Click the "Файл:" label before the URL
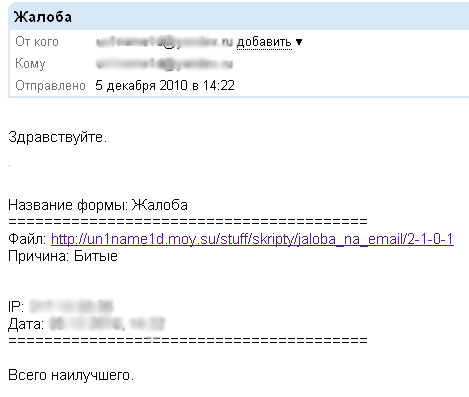Image resolution: width=469 pixels, height=397 pixels. tap(27, 239)
